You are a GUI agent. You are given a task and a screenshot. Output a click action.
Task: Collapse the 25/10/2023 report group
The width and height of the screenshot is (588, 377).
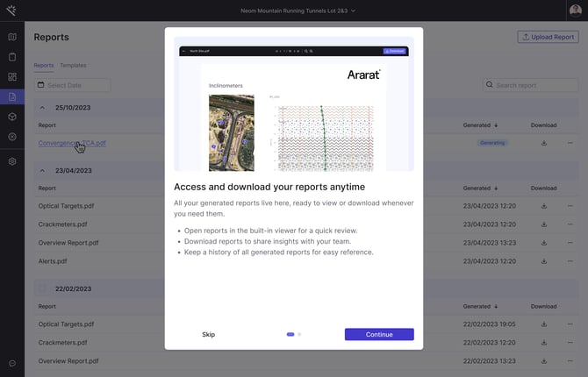tap(42, 108)
